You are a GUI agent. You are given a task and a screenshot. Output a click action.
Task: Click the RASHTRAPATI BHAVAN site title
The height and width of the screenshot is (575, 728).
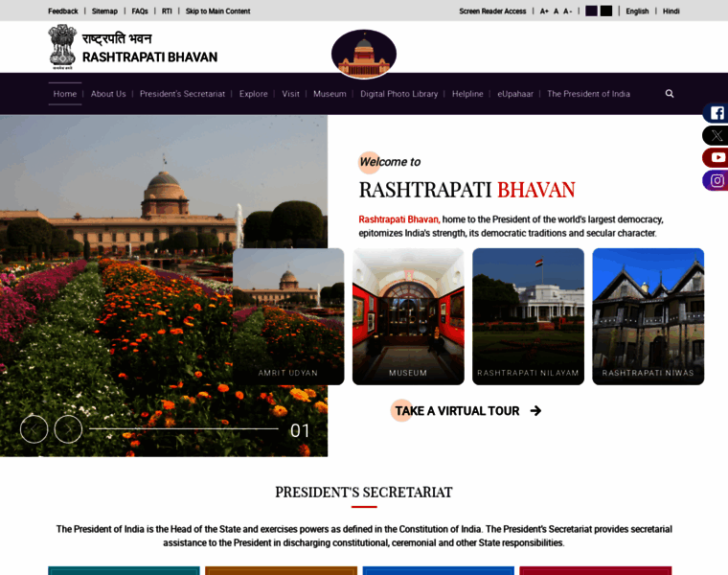click(x=150, y=57)
